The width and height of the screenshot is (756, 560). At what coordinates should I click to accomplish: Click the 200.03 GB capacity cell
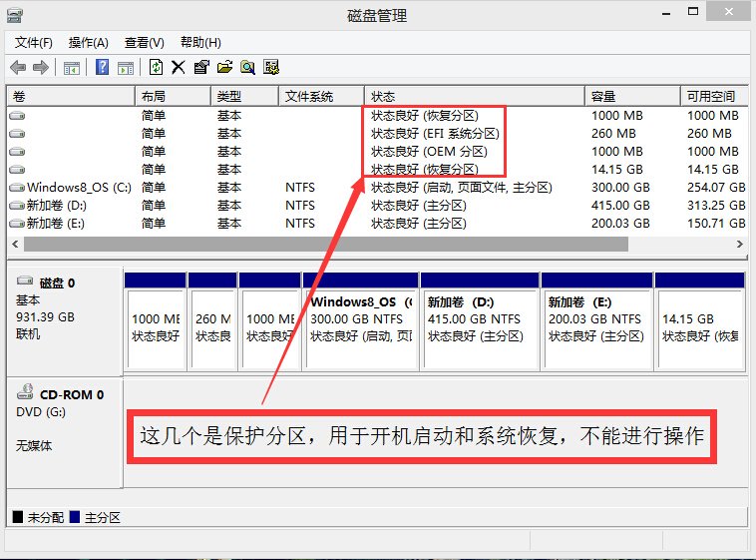point(620,224)
